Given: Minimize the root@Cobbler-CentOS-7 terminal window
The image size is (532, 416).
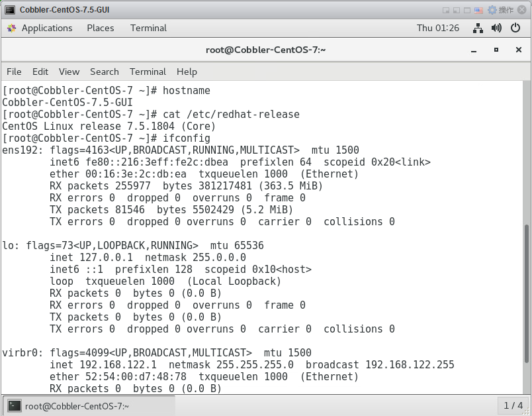Looking at the screenshot, I should coord(474,50).
